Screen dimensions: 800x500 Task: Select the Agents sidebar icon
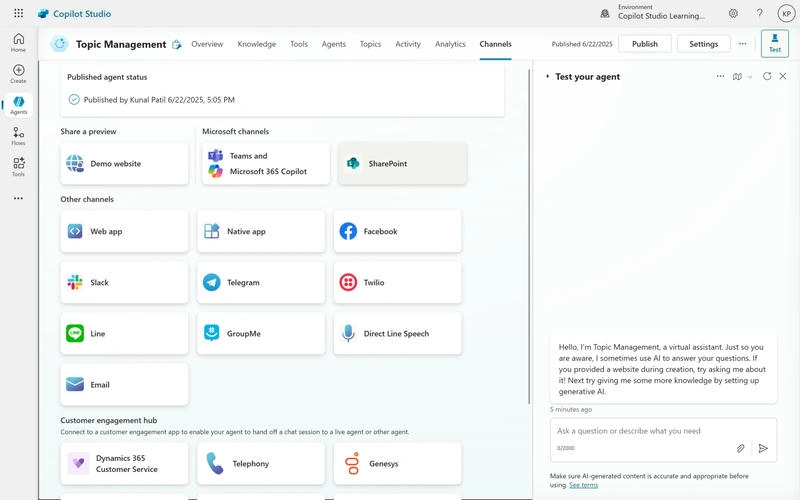tap(18, 105)
